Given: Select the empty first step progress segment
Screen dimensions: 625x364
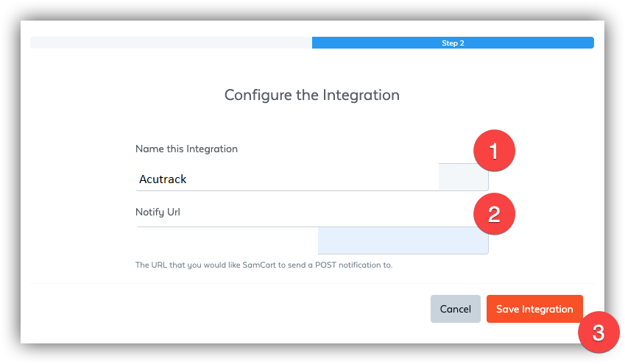Looking at the screenshot, I should tap(171, 43).
